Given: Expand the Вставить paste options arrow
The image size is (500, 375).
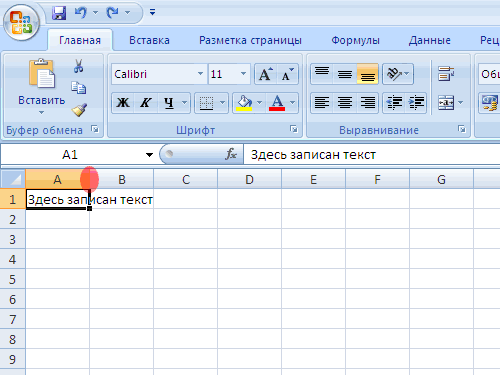Looking at the screenshot, I should [x=41, y=113].
